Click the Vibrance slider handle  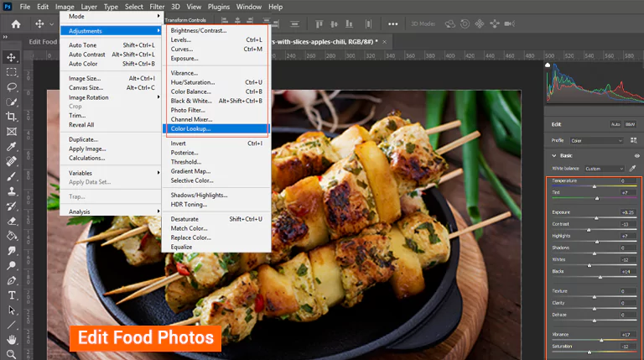(x=601, y=340)
